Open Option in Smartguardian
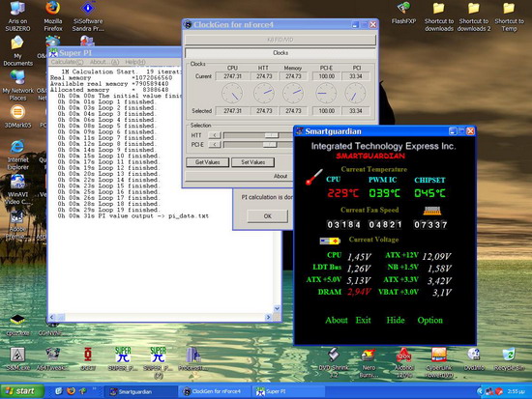The height and width of the screenshot is (399, 532). (429, 320)
